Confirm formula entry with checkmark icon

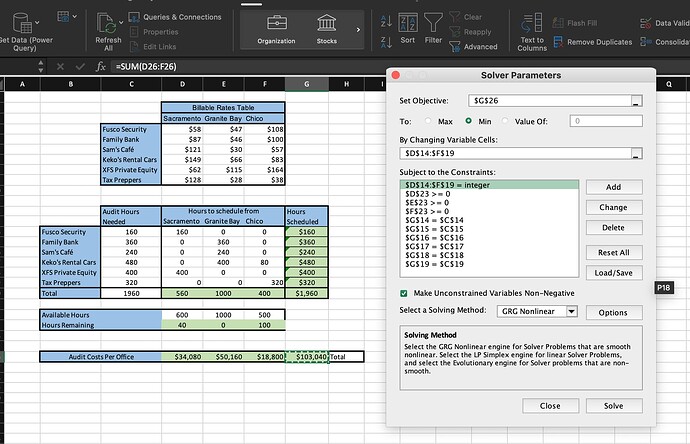(80, 66)
